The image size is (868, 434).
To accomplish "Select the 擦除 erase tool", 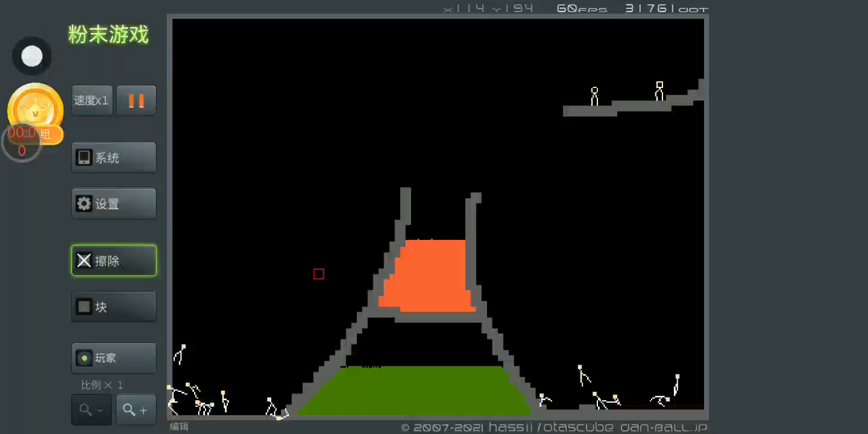I will tap(114, 261).
